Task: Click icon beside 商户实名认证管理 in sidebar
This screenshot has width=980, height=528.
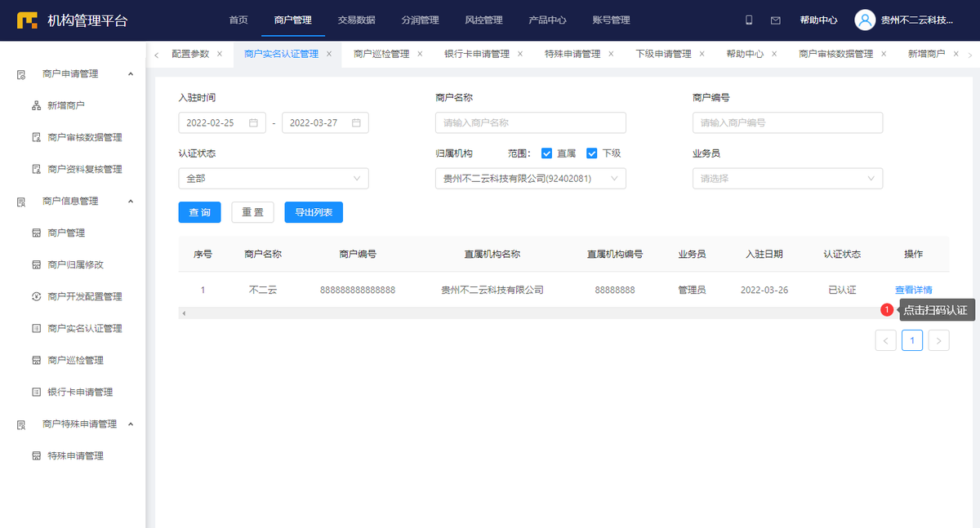Action: (x=36, y=328)
